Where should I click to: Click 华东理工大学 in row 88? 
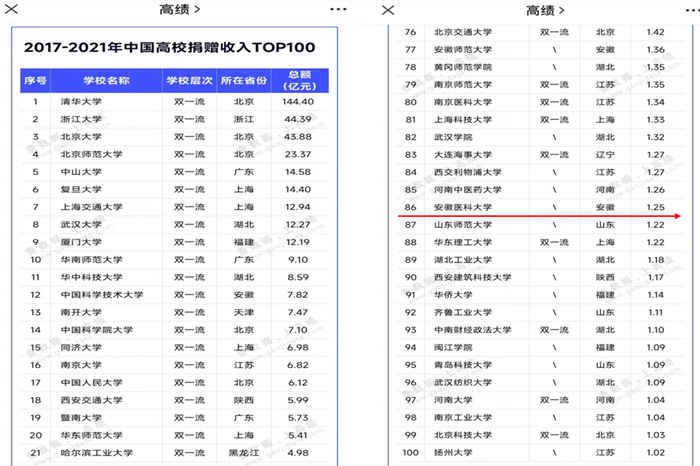pos(463,242)
